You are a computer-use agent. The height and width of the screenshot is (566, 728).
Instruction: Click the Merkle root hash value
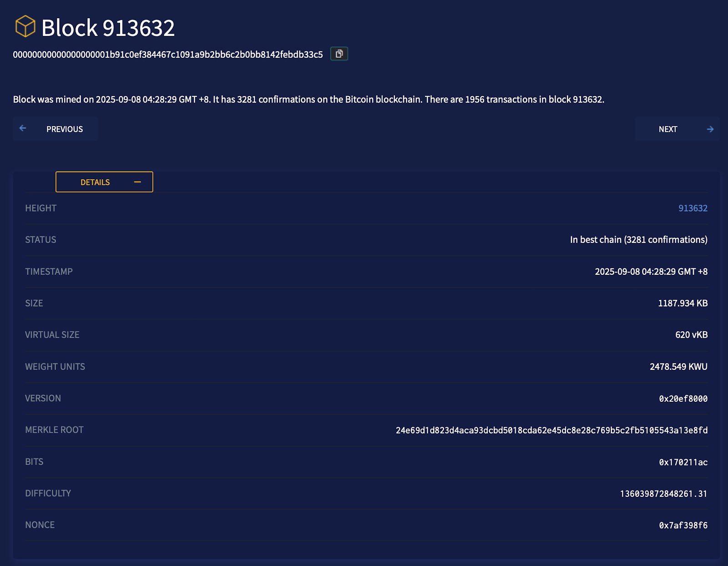[551, 430]
